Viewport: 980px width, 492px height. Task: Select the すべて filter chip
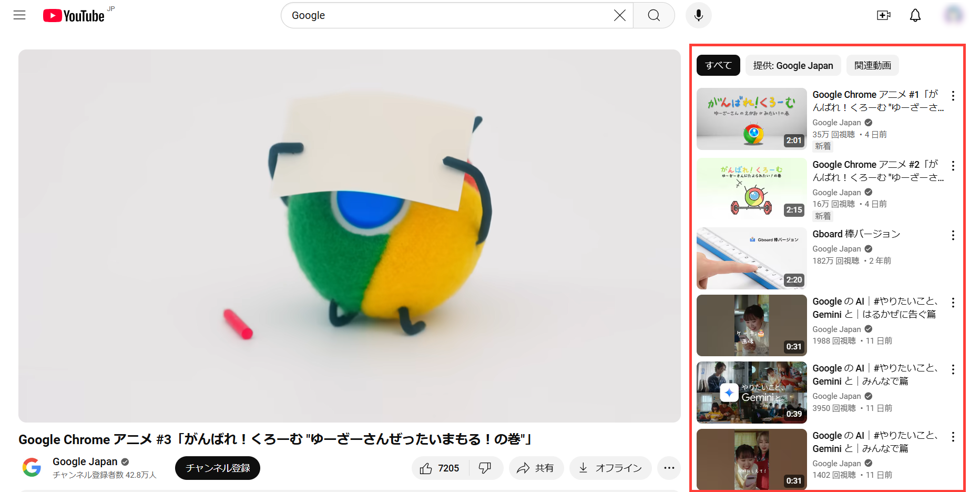coord(718,65)
